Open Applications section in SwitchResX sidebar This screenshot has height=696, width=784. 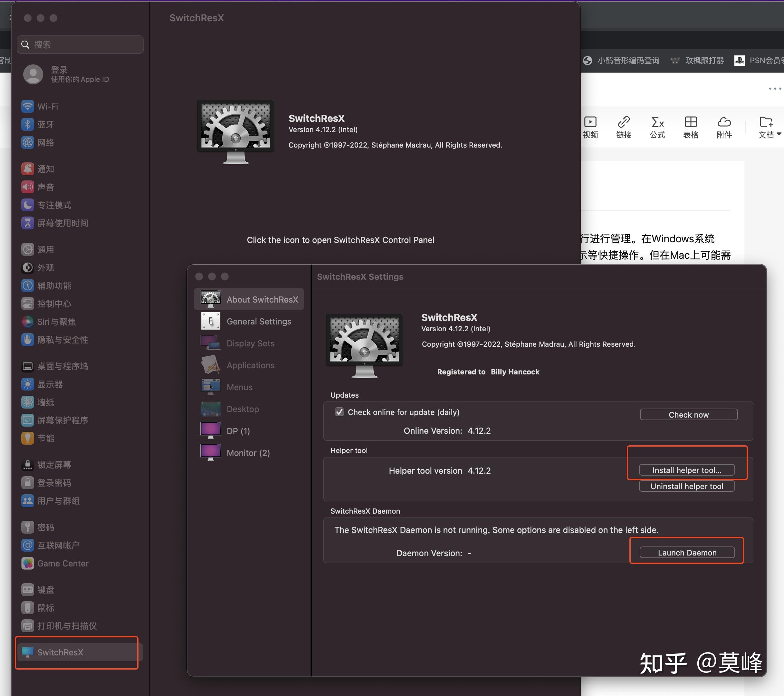tap(249, 365)
